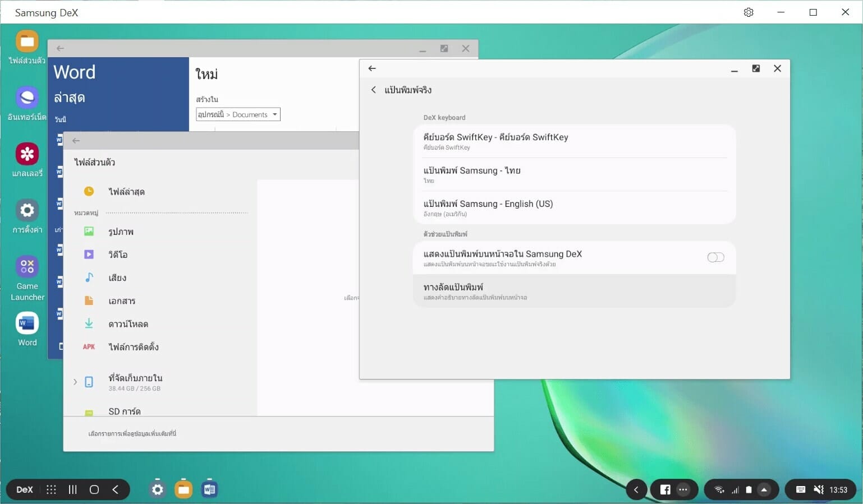Open the Gallery flower icon on desktop
This screenshot has width=863, height=504.
point(27,154)
